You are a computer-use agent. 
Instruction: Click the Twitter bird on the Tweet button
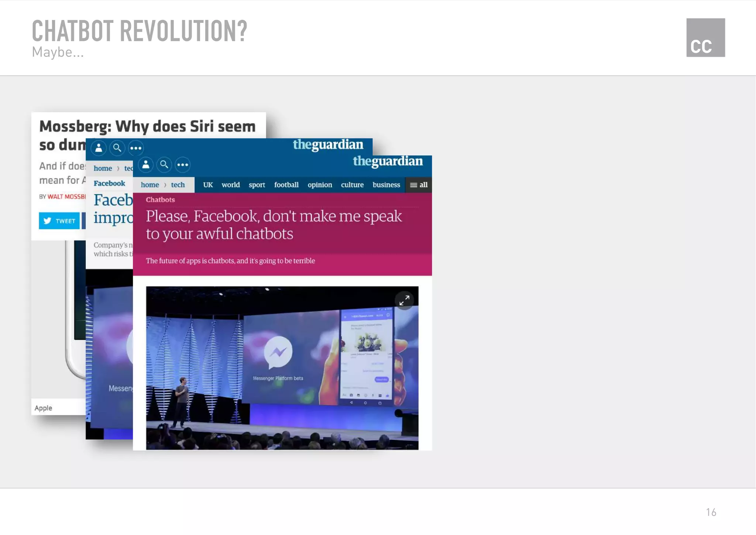pos(47,221)
